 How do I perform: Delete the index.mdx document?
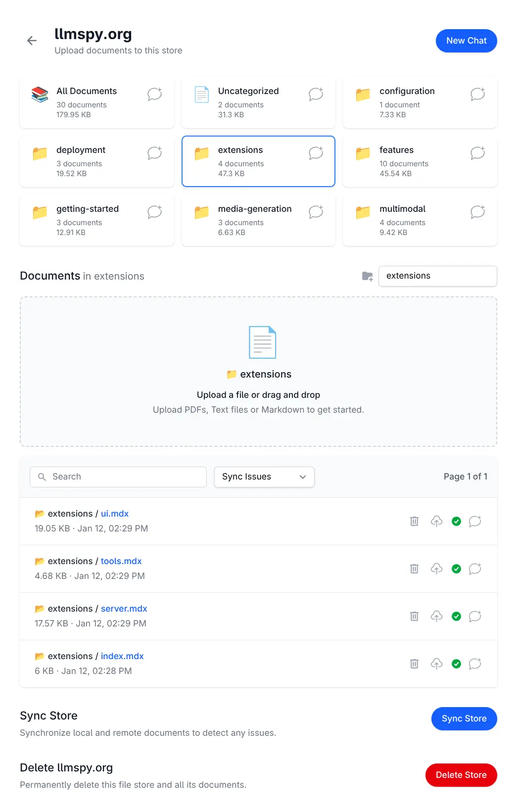(414, 664)
